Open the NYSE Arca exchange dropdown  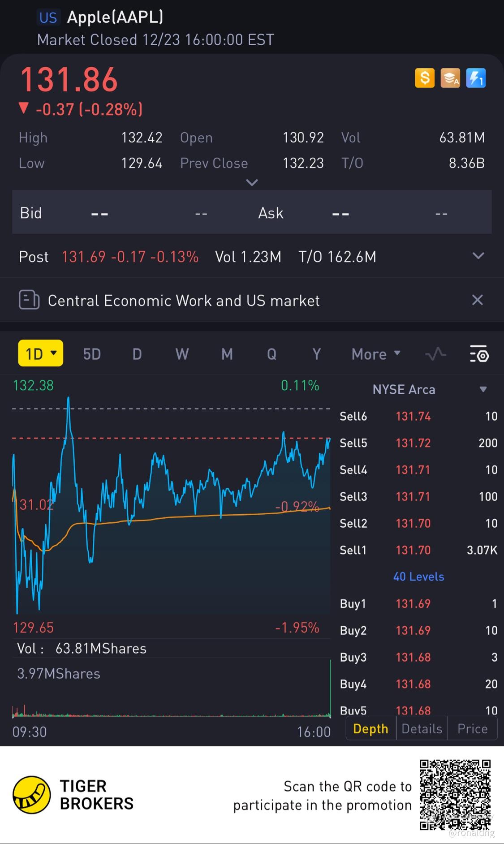[483, 389]
